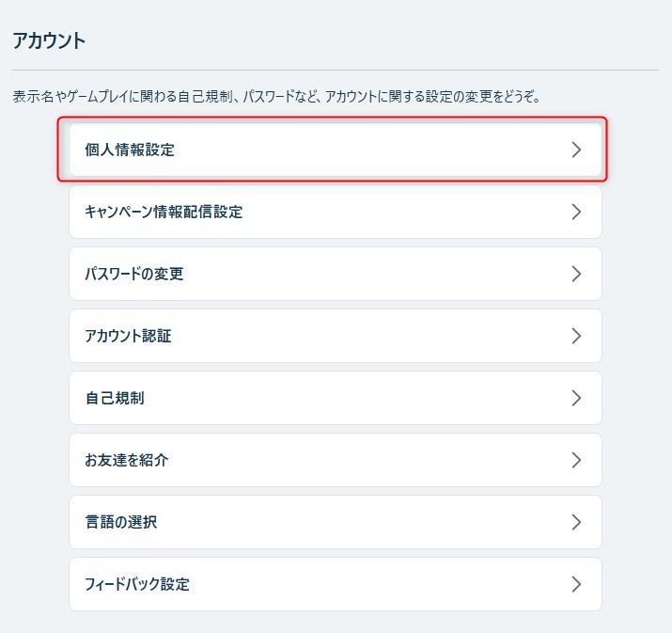Viewport: 672px width, 633px height.
Task: Click 個人情報設定 label text
Action: 130,150
